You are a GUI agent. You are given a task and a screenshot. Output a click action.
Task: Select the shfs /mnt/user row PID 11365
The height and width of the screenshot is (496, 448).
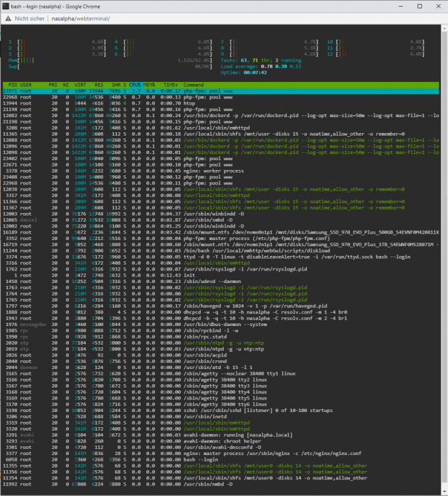coord(220,134)
